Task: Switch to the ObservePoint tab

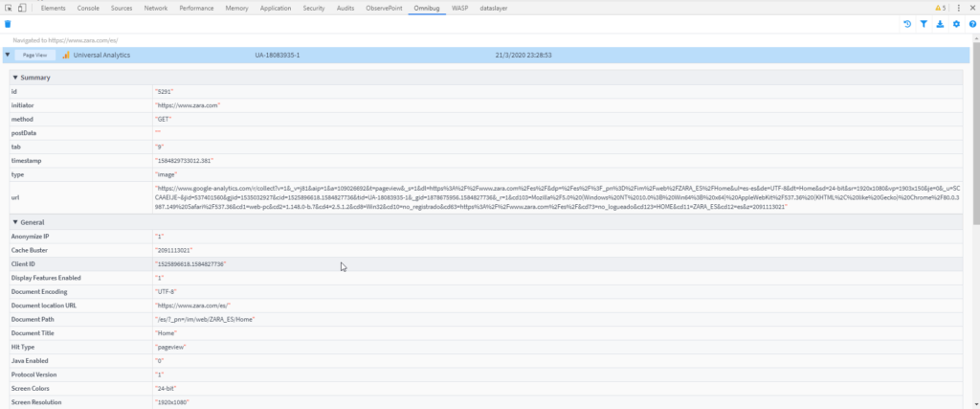Action: [x=384, y=8]
